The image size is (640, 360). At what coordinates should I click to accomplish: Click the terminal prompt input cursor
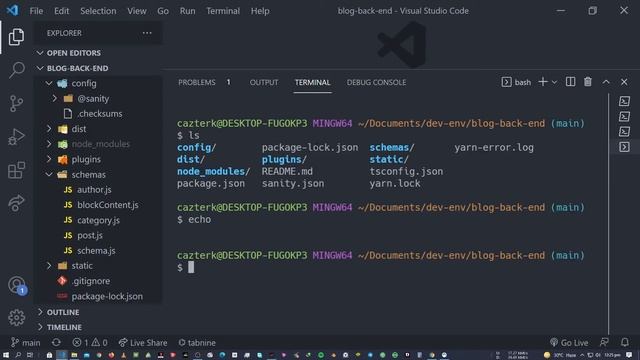pos(191,267)
